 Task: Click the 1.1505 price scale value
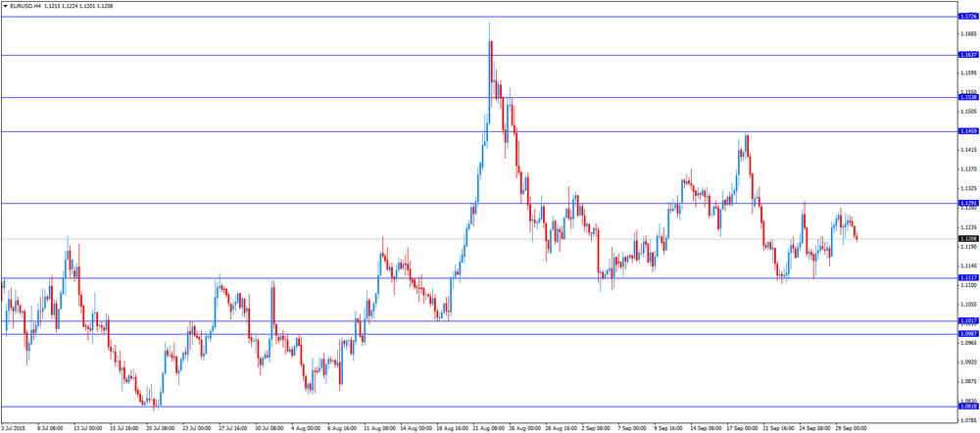(x=967, y=112)
